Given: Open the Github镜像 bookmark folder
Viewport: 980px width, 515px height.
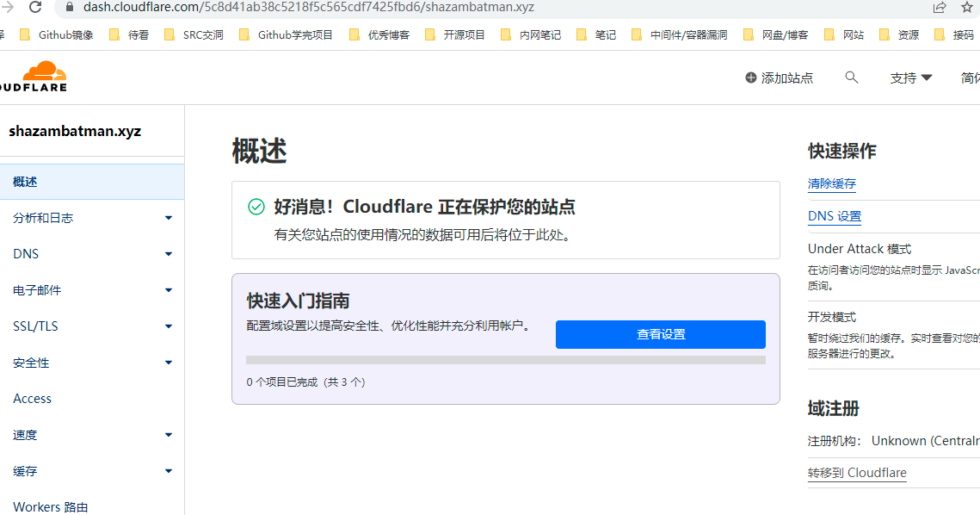Looking at the screenshot, I should [57, 35].
